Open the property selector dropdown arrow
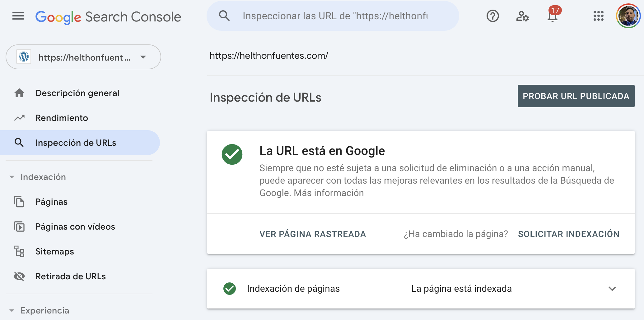 tap(143, 57)
